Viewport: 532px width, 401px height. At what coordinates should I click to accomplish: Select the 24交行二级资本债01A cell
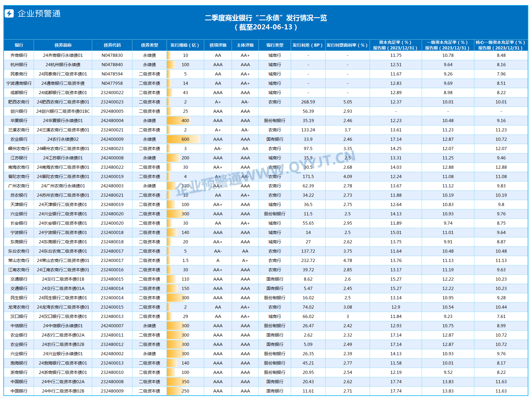63,289
